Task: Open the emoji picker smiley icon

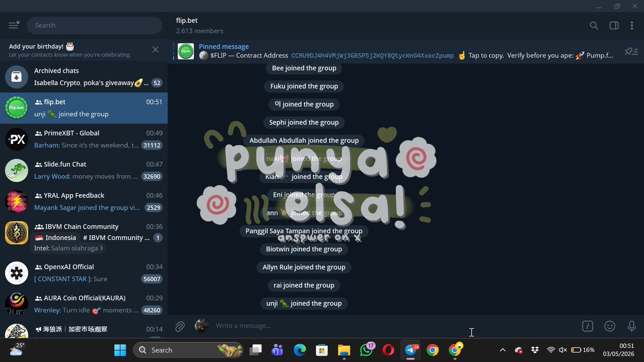Action: pos(610,326)
